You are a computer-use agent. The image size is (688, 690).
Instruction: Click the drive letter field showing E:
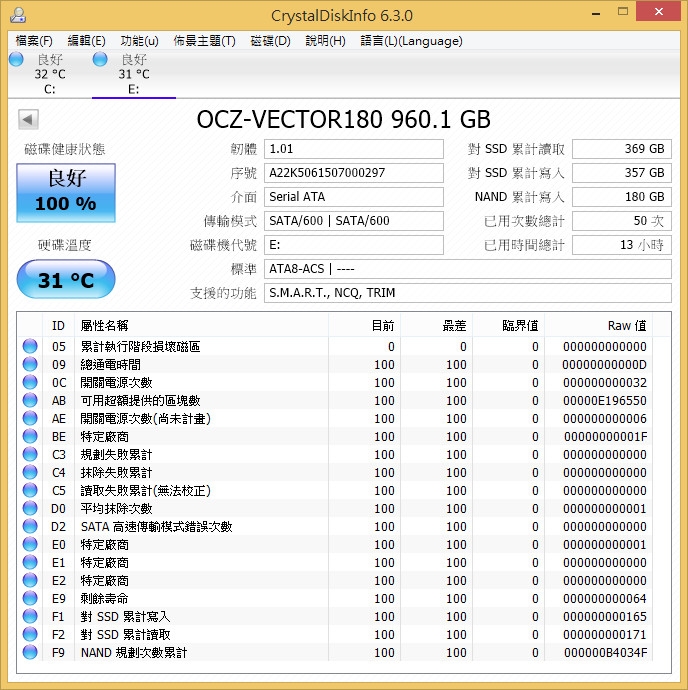tap(353, 245)
